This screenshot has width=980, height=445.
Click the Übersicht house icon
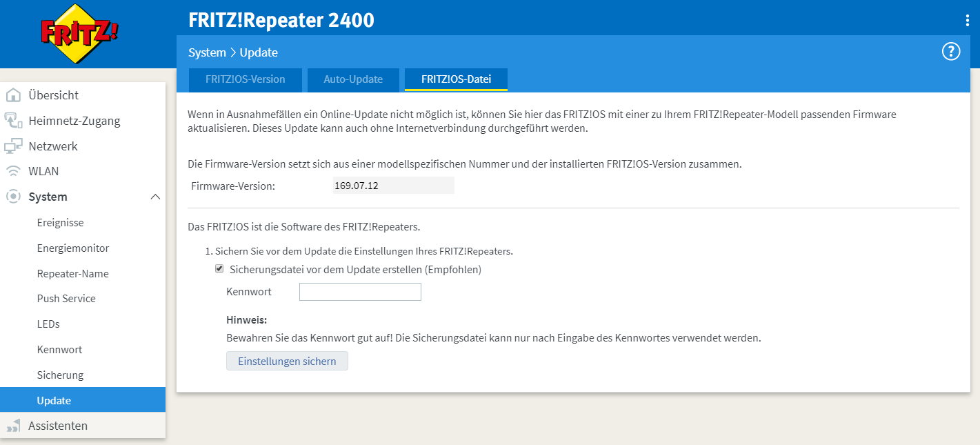click(x=13, y=95)
